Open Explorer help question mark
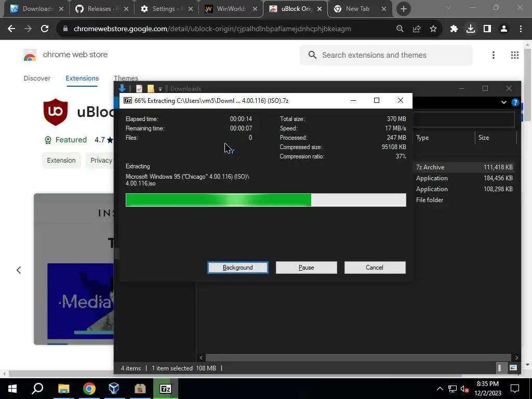This screenshot has height=399, width=532. point(515,102)
